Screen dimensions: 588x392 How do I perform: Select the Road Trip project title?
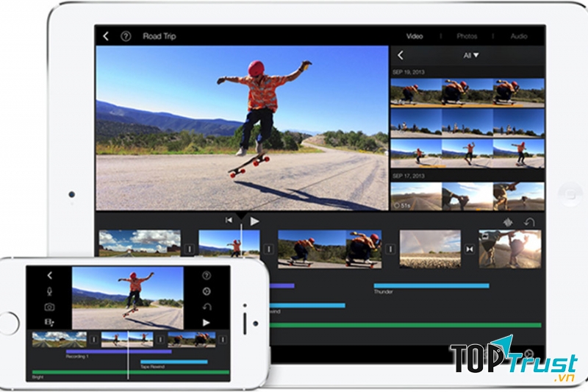[159, 36]
